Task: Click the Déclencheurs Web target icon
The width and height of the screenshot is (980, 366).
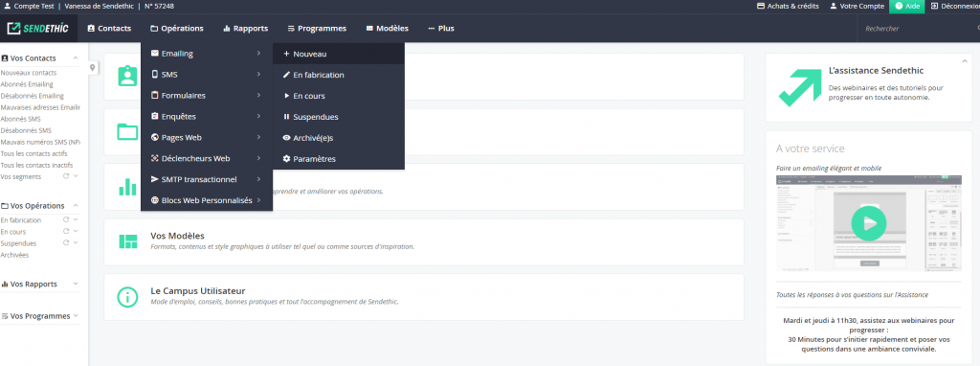Action: coord(155,158)
